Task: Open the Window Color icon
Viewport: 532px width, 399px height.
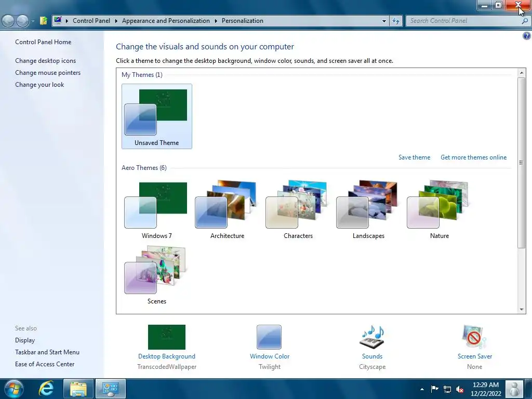Action: point(269,337)
